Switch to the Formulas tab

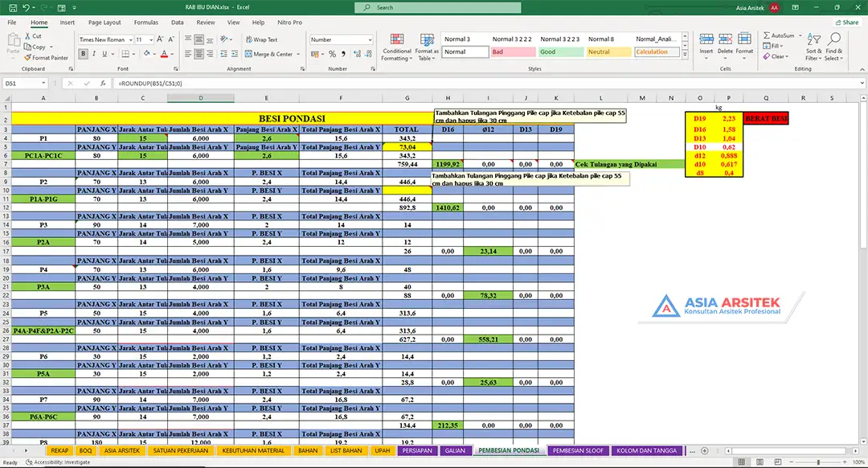146,23
